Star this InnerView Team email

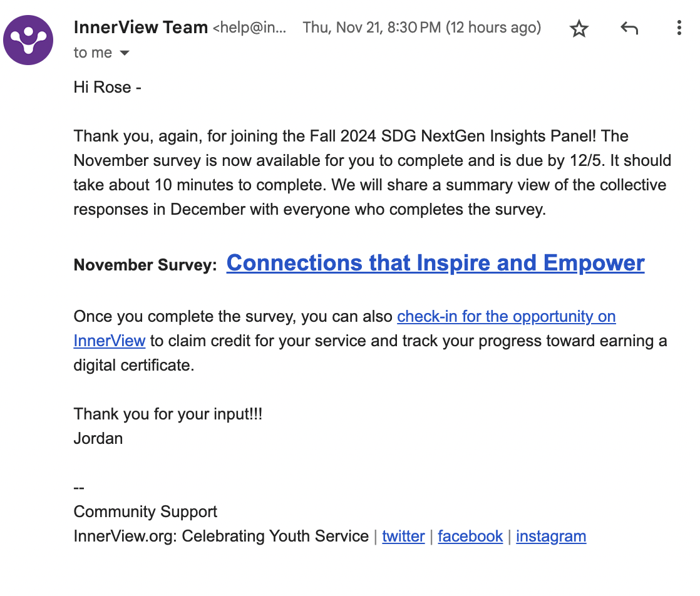pyautogui.click(x=579, y=28)
